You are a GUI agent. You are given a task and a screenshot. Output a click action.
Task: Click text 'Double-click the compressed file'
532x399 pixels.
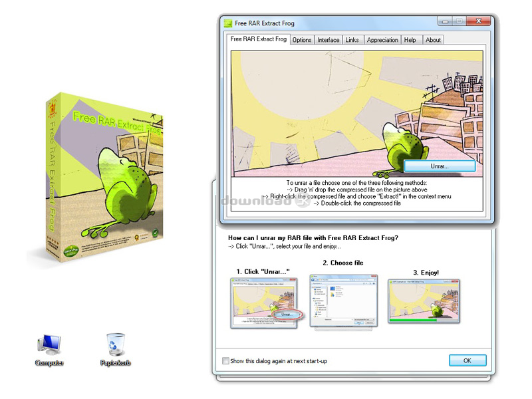point(360,203)
